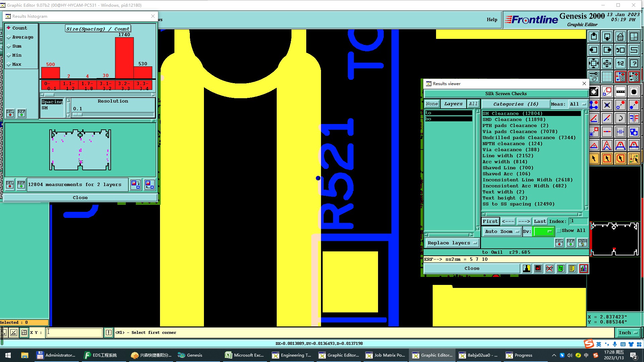The height and width of the screenshot is (362, 644).
Task: Open histogram icon in Results viewer
Action: click(x=583, y=268)
